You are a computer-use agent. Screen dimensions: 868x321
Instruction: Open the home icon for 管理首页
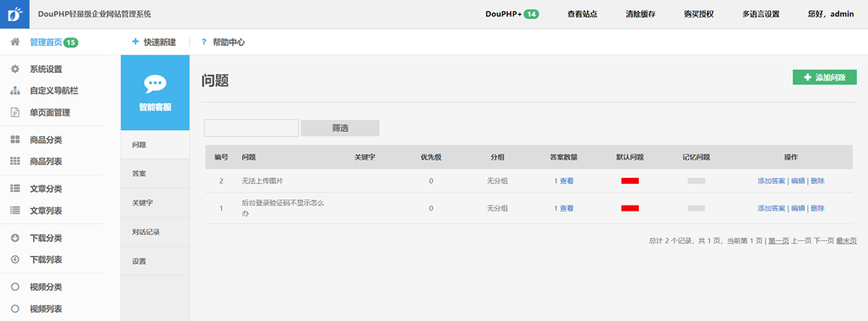click(x=16, y=42)
